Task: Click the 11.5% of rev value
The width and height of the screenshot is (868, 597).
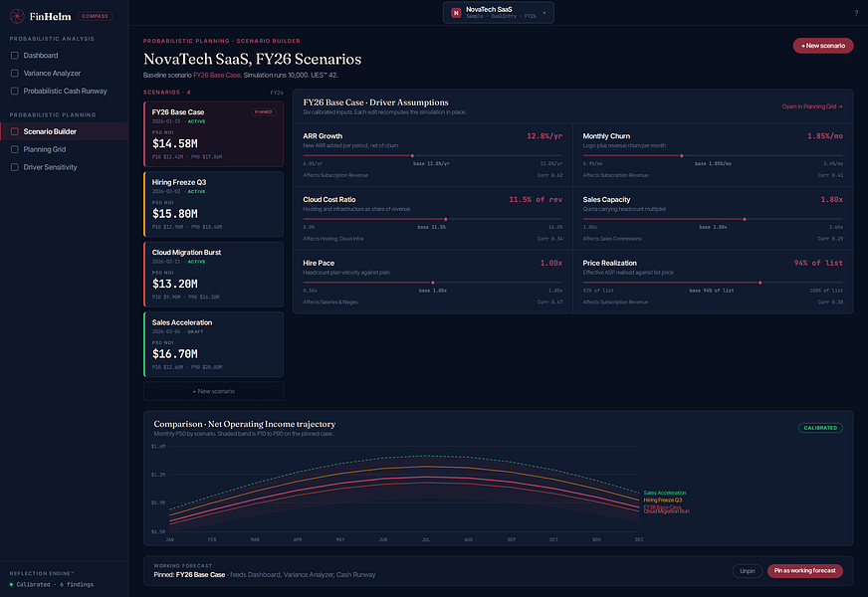Action: (x=536, y=200)
